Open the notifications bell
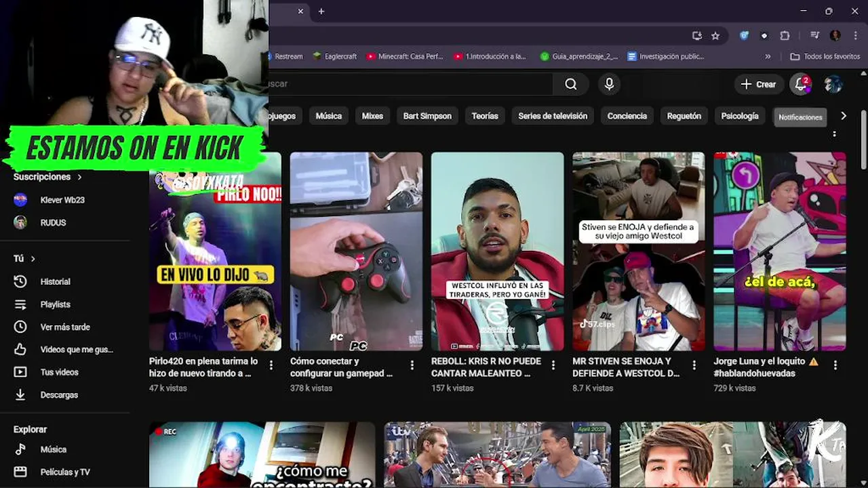 coord(801,84)
